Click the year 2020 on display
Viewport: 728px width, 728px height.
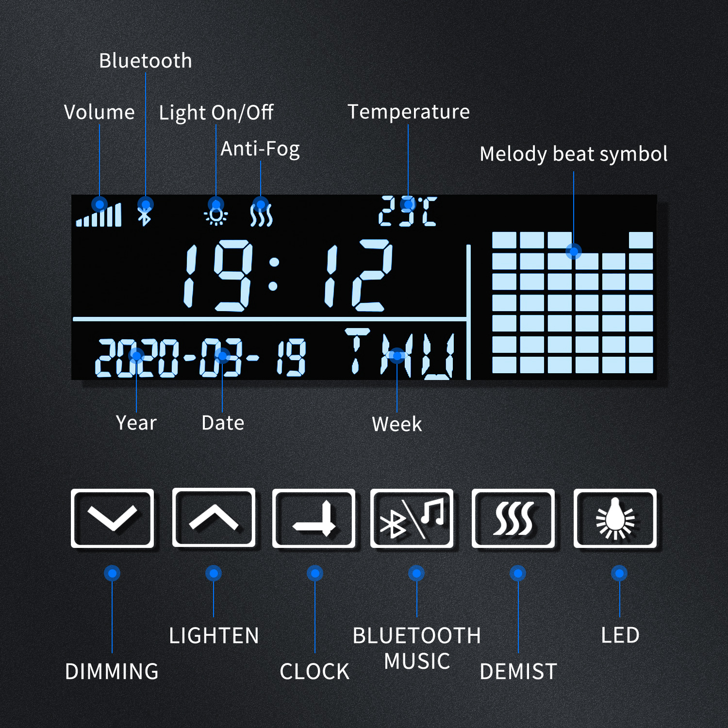tap(137, 358)
